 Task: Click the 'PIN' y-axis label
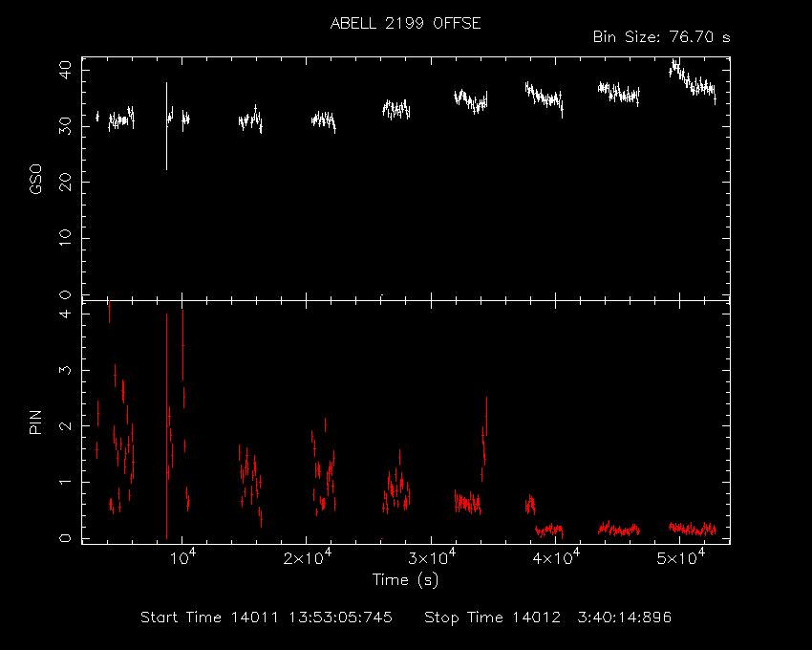tap(35, 422)
